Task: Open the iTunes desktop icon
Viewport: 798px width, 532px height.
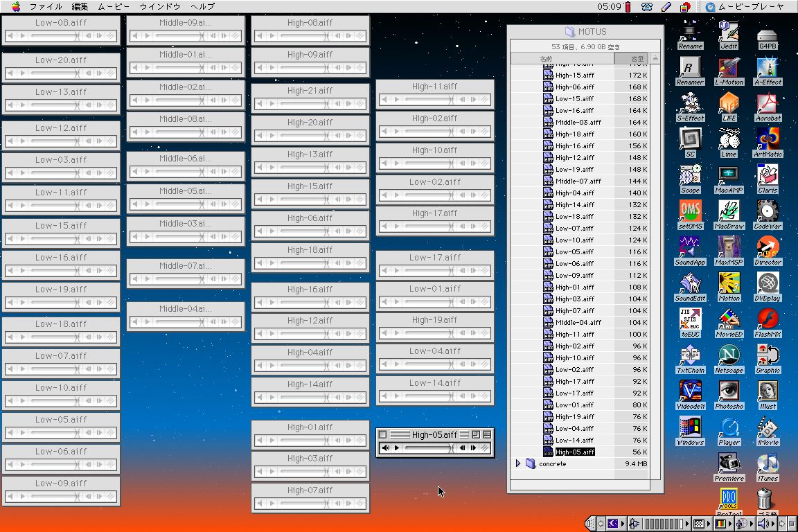Action: [767, 464]
